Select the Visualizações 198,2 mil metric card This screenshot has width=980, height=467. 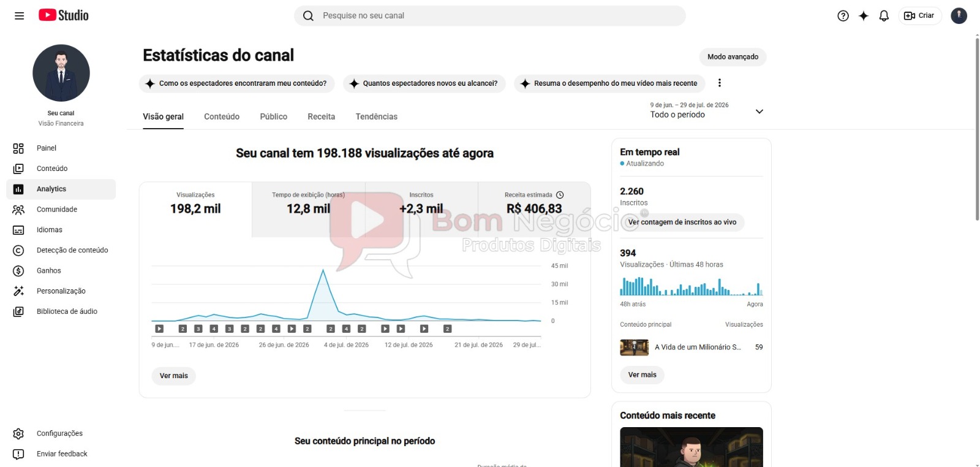tap(195, 210)
